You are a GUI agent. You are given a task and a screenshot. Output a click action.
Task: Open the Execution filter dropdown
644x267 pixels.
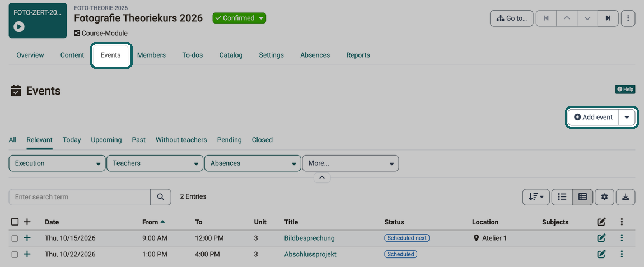point(57,163)
